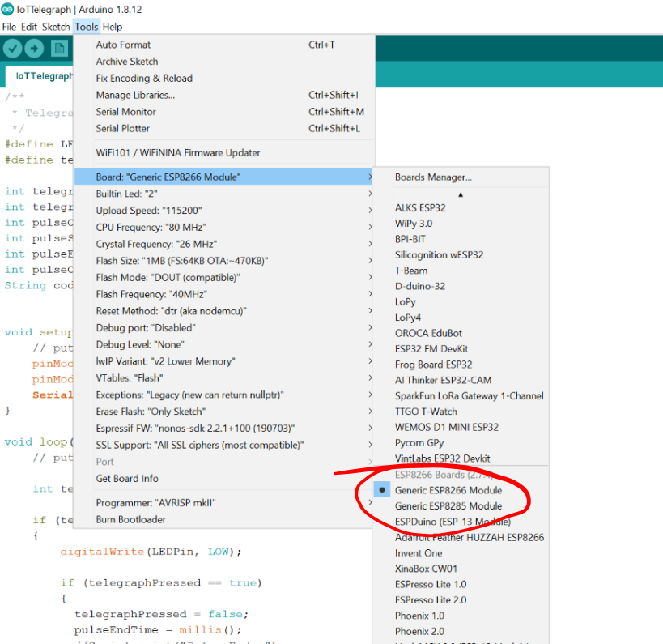Expand the lwIP Variant submenu
663x644 pixels.
[224, 361]
